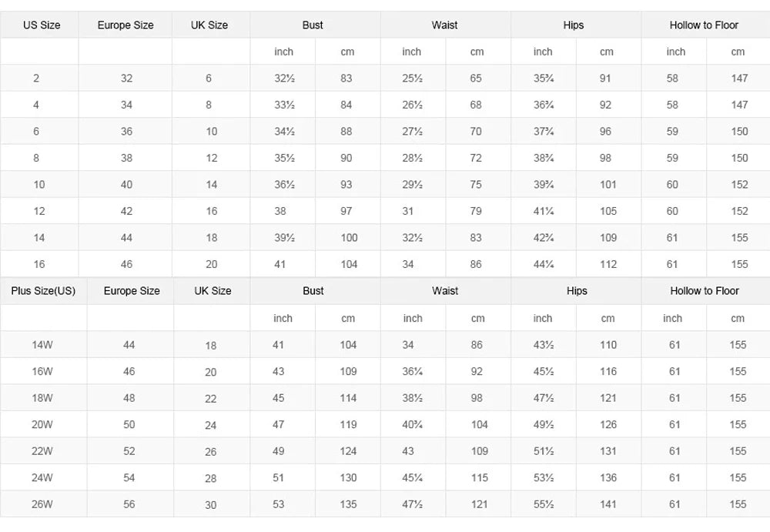Viewport: 770px width, 532px height.
Task: Select the Plus Size(US) header cell
Action: [43, 291]
